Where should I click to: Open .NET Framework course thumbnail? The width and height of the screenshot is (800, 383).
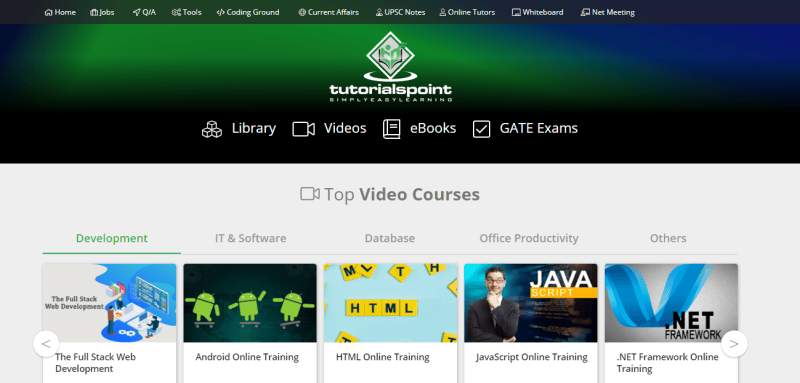click(x=671, y=303)
